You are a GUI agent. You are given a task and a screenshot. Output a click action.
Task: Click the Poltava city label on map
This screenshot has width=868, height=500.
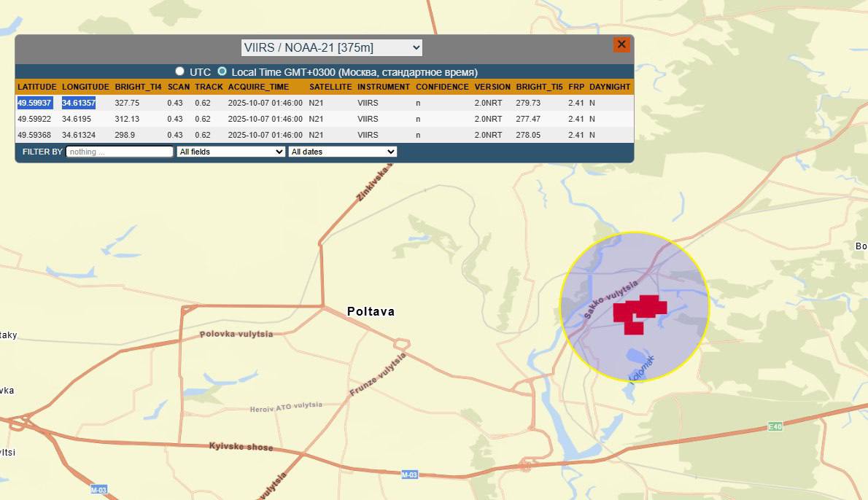pos(371,311)
